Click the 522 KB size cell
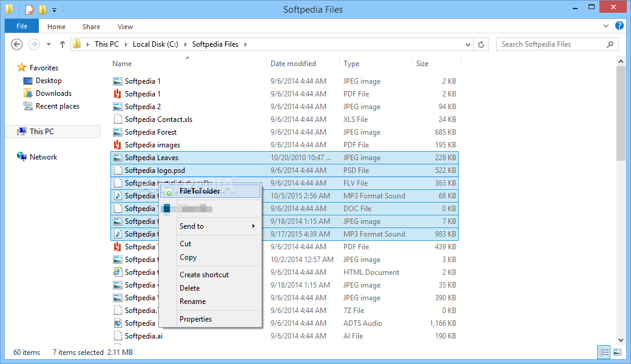This screenshot has width=631, height=364. 445,170
